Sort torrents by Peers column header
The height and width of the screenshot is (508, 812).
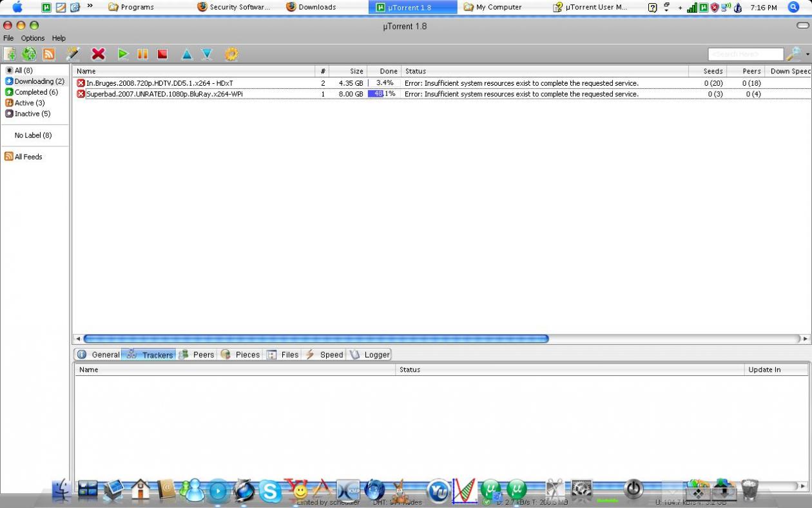coord(746,71)
